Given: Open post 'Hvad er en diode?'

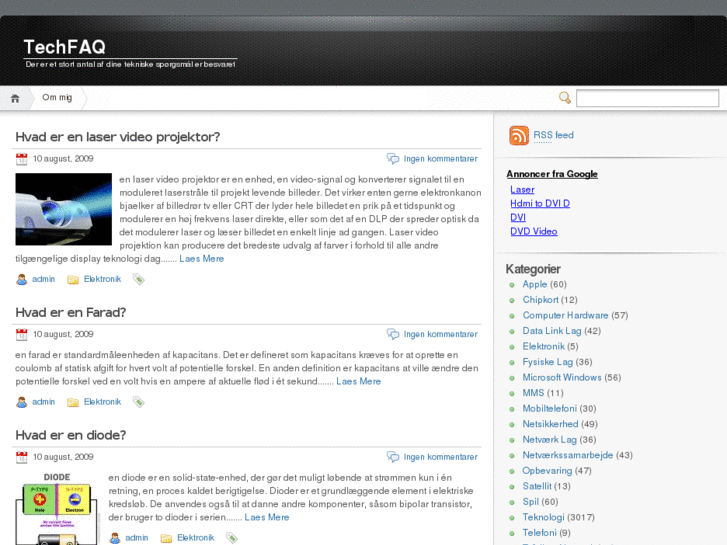Looking at the screenshot, I should tap(70, 435).
